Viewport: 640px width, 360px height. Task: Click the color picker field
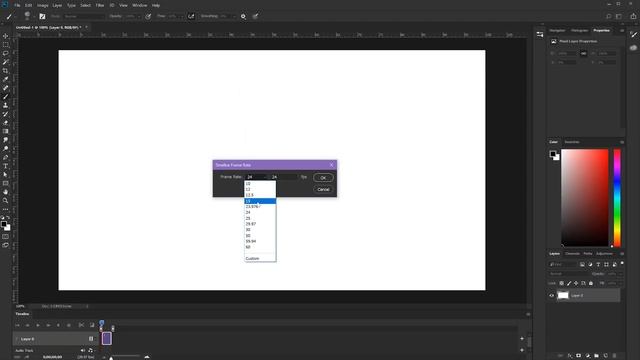click(584, 198)
